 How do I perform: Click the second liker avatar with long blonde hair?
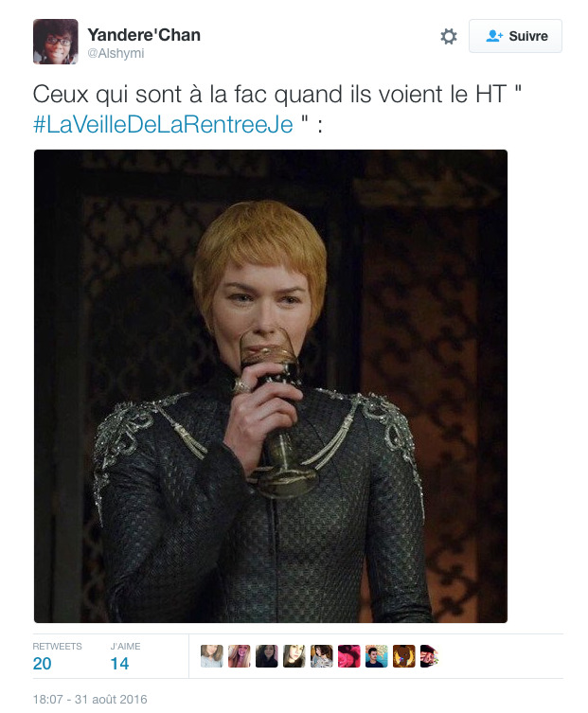coord(240,656)
